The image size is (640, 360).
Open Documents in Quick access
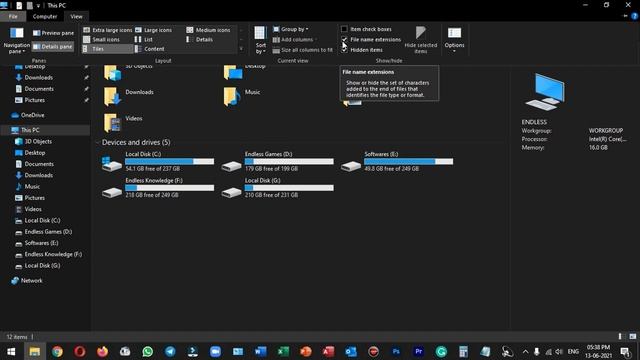39,89
